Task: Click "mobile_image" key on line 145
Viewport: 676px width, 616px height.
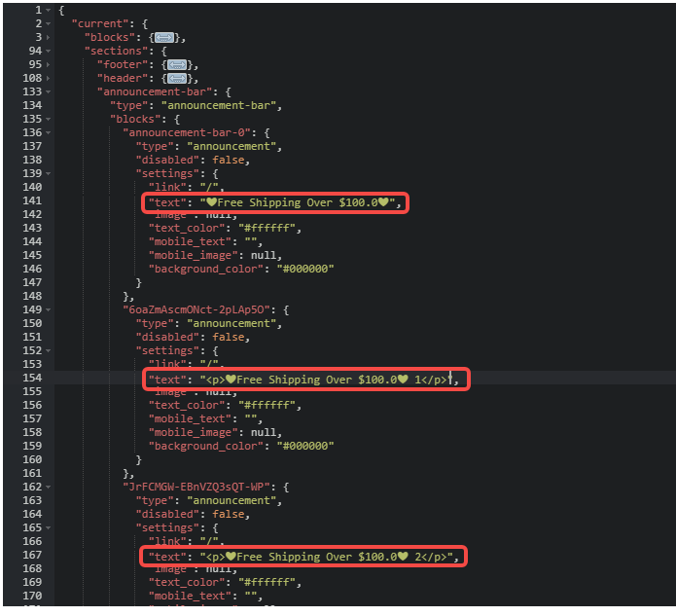Action: point(193,255)
